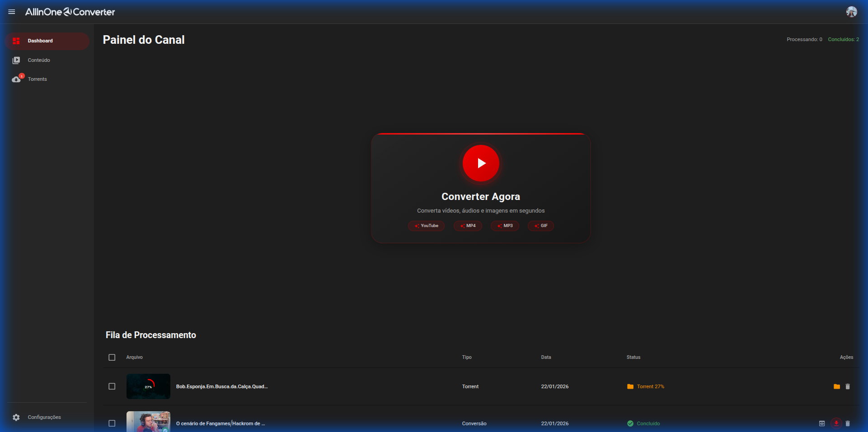The height and width of the screenshot is (432, 868).
Task: Open the hamburger navigation menu
Action: point(12,12)
